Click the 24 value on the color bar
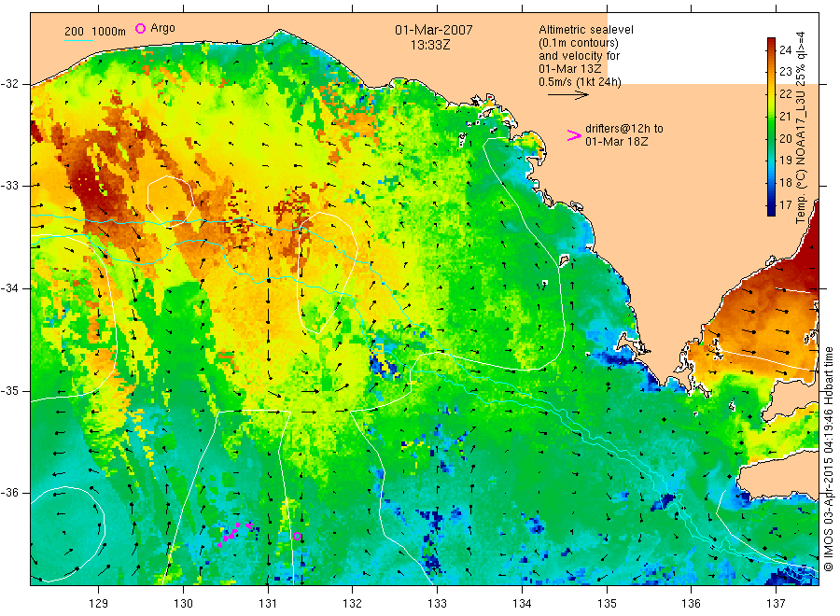The height and width of the screenshot is (616, 840). pos(785,49)
